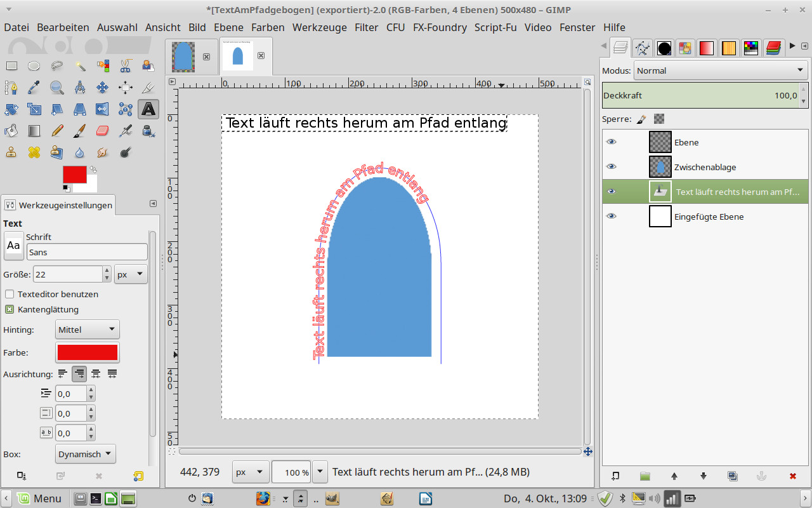The height and width of the screenshot is (508, 812).
Task: Click the delete layer red X icon
Action: [792, 476]
